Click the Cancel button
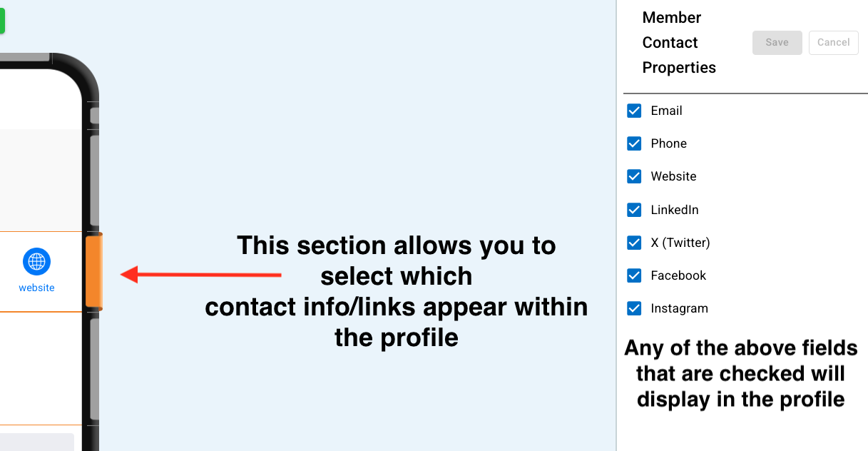868x451 pixels. [833, 43]
